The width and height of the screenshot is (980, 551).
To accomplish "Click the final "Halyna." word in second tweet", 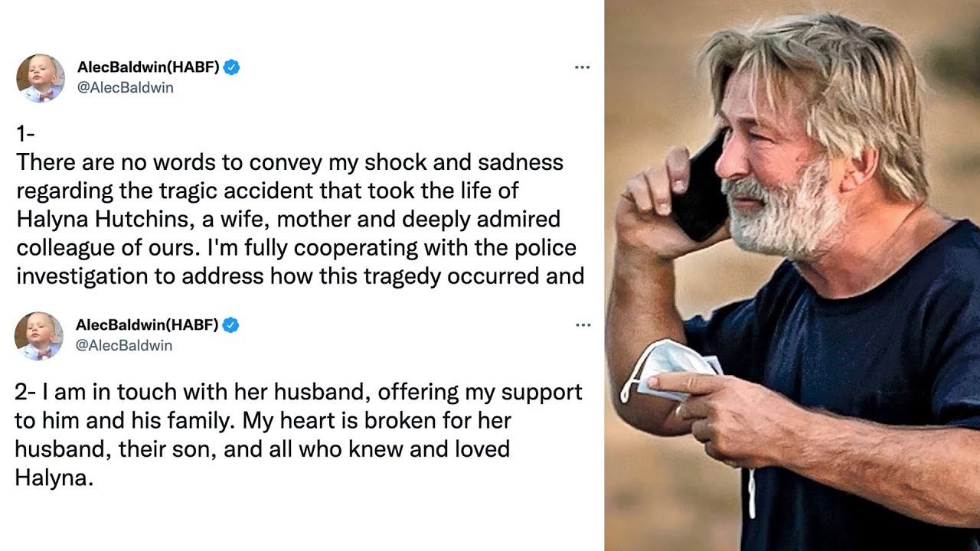I will pos(54,478).
